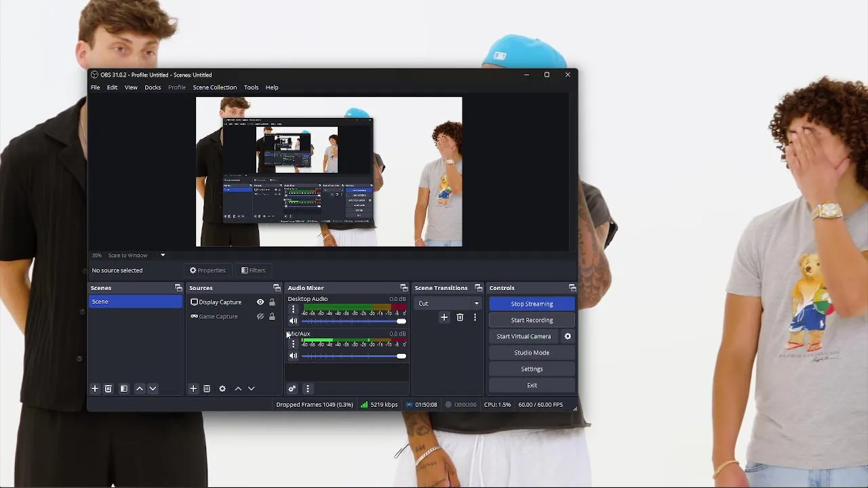868x488 pixels.
Task: Open the Tools menu
Action: 251,87
